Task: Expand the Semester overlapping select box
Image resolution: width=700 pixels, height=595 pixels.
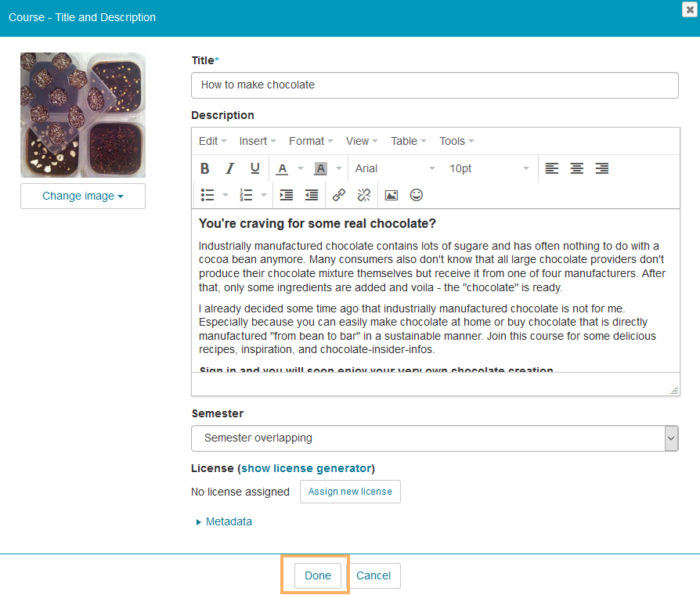Action: [x=435, y=438]
